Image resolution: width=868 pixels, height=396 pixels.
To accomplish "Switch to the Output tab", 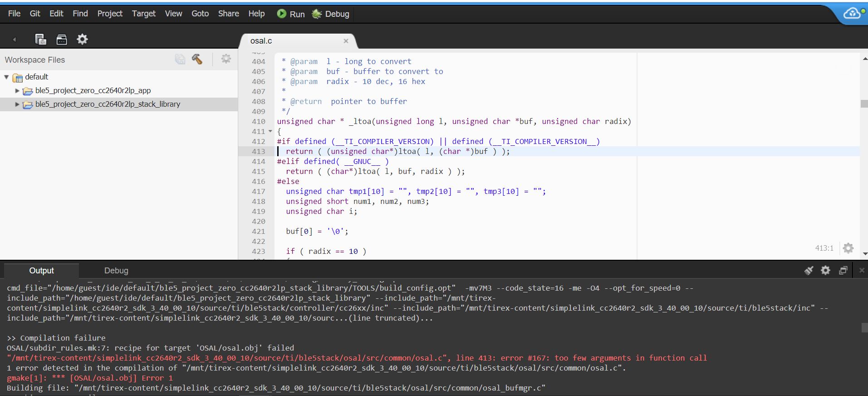I will pyautogui.click(x=41, y=271).
